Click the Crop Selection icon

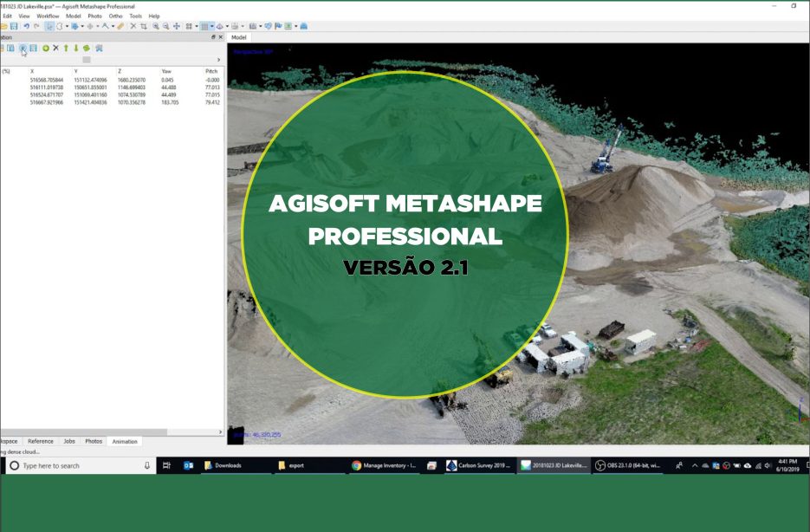point(144,26)
